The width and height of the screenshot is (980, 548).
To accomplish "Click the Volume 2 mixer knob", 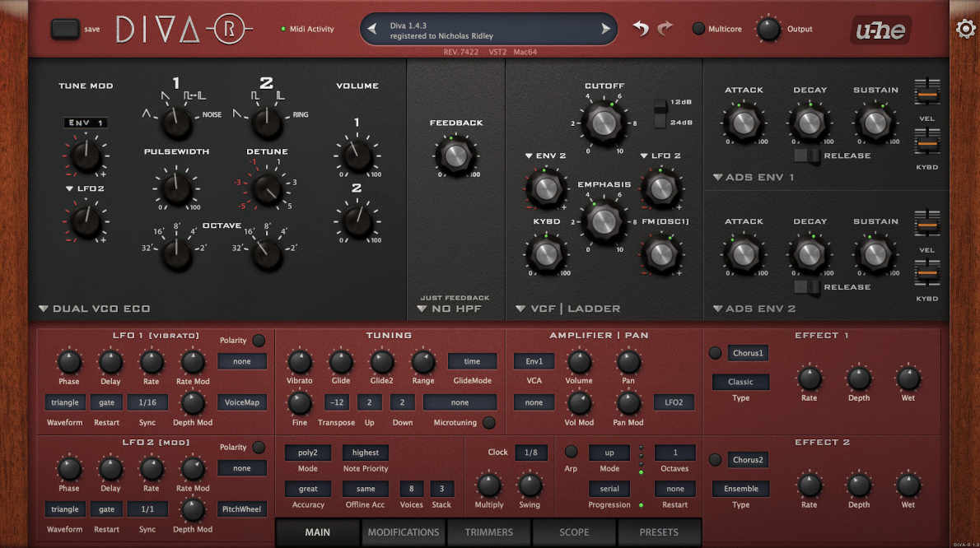I will click(357, 221).
